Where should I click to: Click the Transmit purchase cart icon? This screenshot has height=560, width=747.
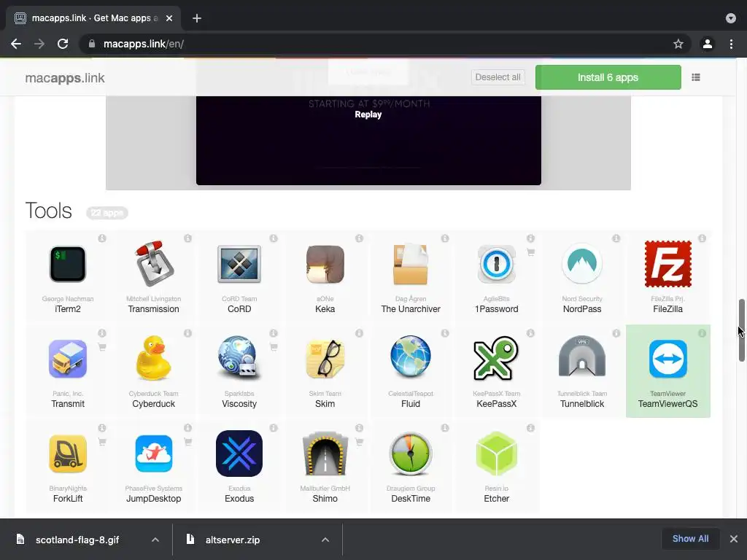(102, 346)
